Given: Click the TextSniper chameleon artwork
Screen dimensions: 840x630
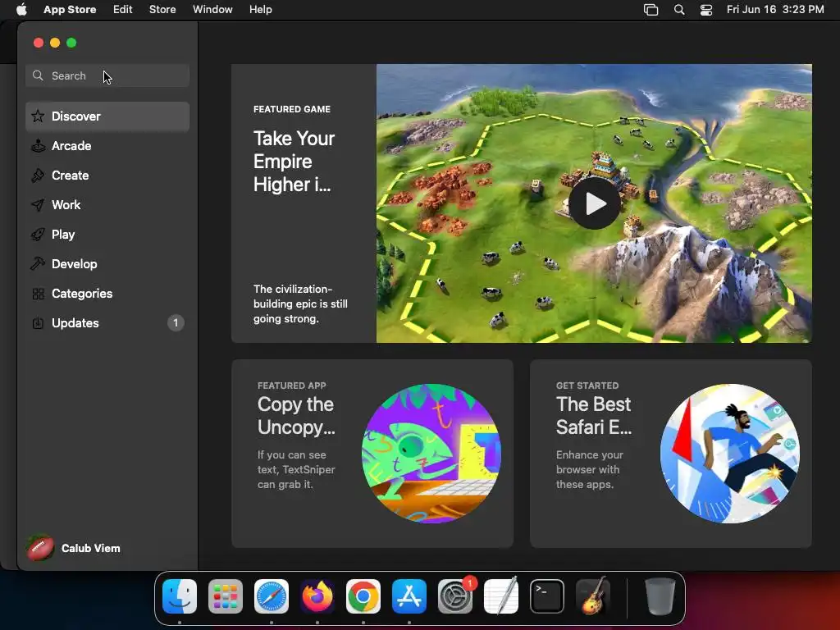Looking at the screenshot, I should coord(431,453).
